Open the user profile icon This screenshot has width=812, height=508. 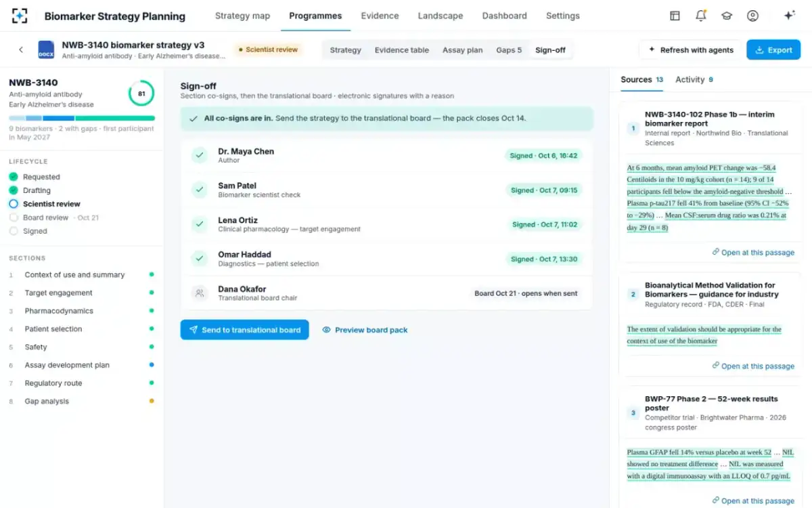coord(752,16)
